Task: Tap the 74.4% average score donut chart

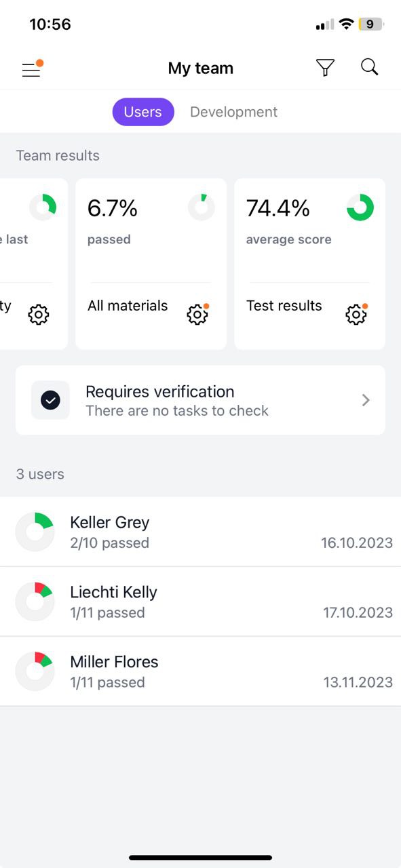Action: click(x=360, y=208)
